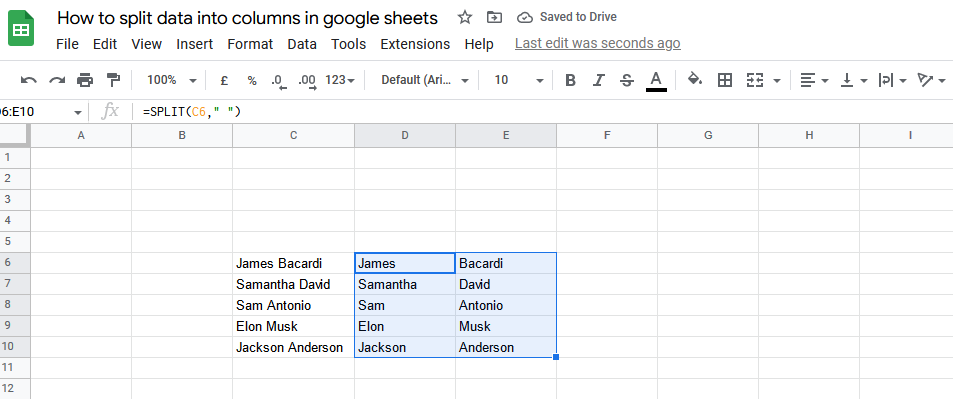Select row 10 header

(x=15, y=347)
